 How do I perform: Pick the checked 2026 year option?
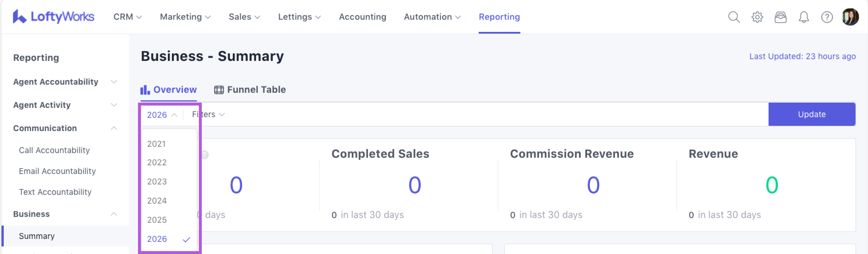[x=157, y=239]
